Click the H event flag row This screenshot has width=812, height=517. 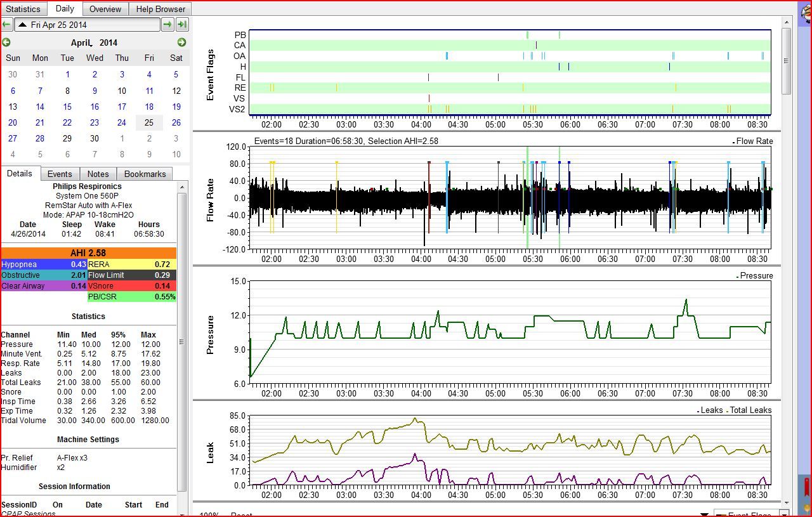[x=510, y=67]
